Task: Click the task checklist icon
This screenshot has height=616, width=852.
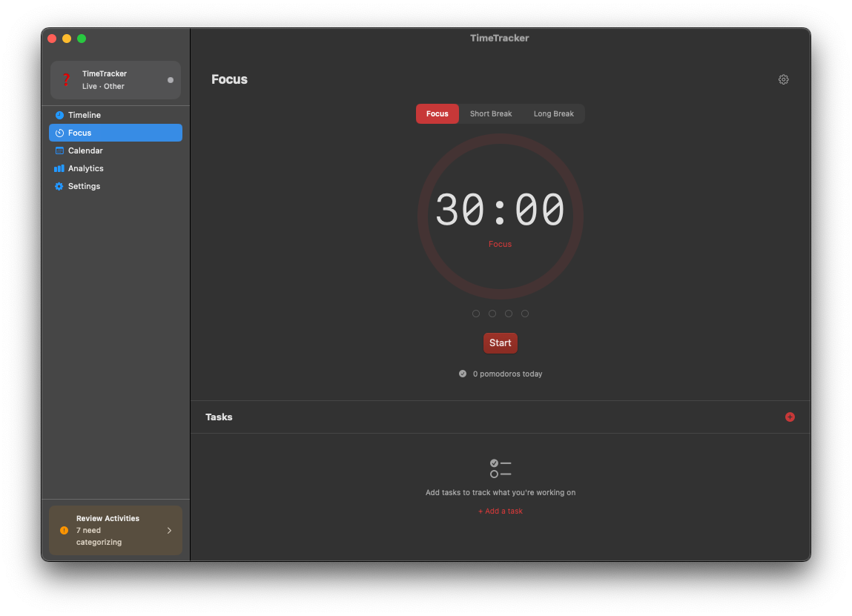Action: tap(501, 468)
